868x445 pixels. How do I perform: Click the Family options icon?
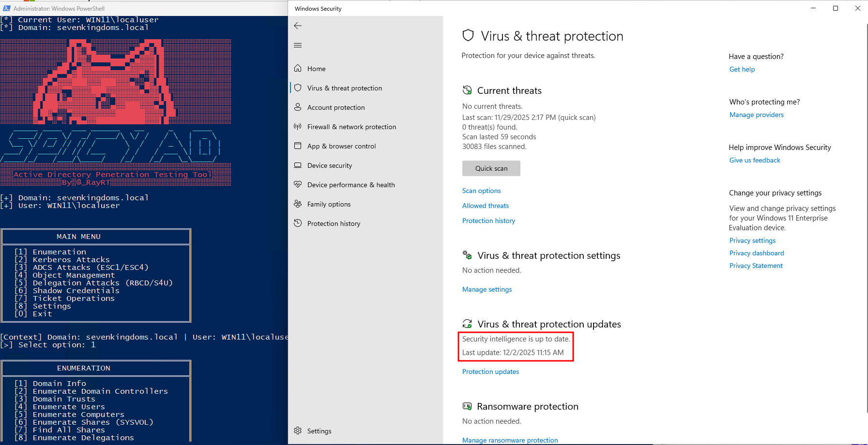[298, 204]
